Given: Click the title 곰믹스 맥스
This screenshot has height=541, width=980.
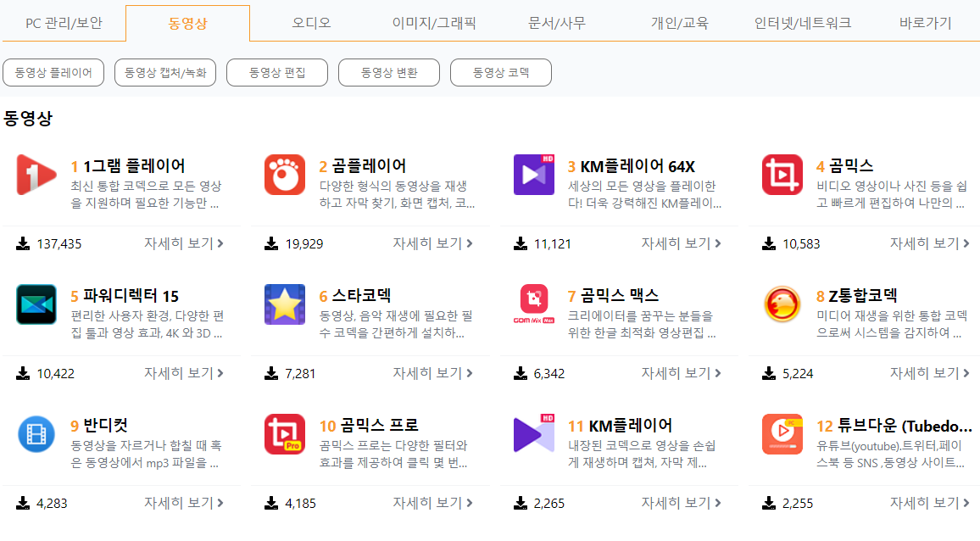Looking at the screenshot, I should (x=620, y=296).
